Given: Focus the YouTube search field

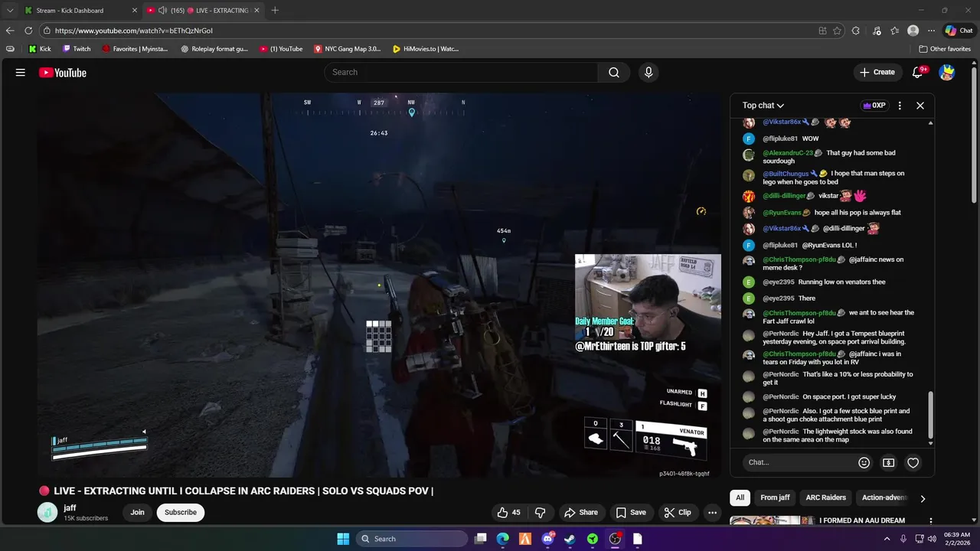Looking at the screenshot, I should pyautogui.click(x=461, y=72).
